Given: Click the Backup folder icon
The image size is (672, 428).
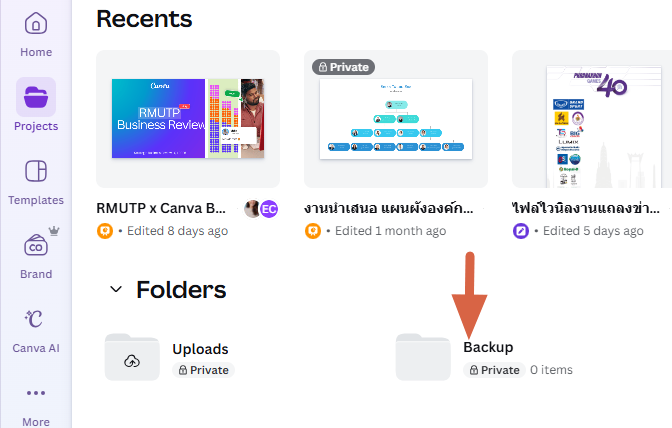Looking at the screenshot, I should click(x=423, y=358).
